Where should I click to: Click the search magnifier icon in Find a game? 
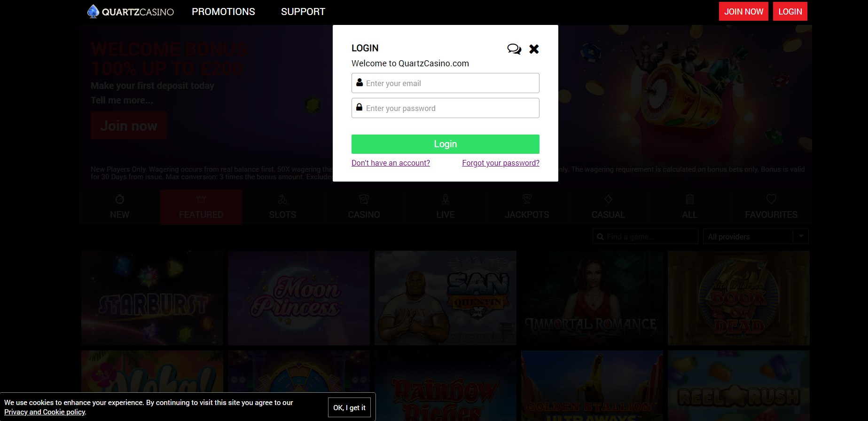[600, 237]
